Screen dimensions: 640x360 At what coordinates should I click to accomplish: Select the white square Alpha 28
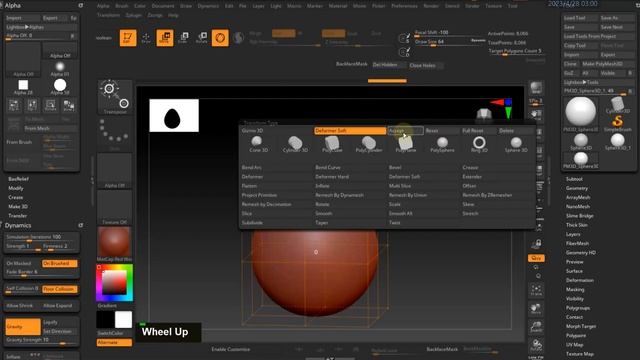coord(23,87)
